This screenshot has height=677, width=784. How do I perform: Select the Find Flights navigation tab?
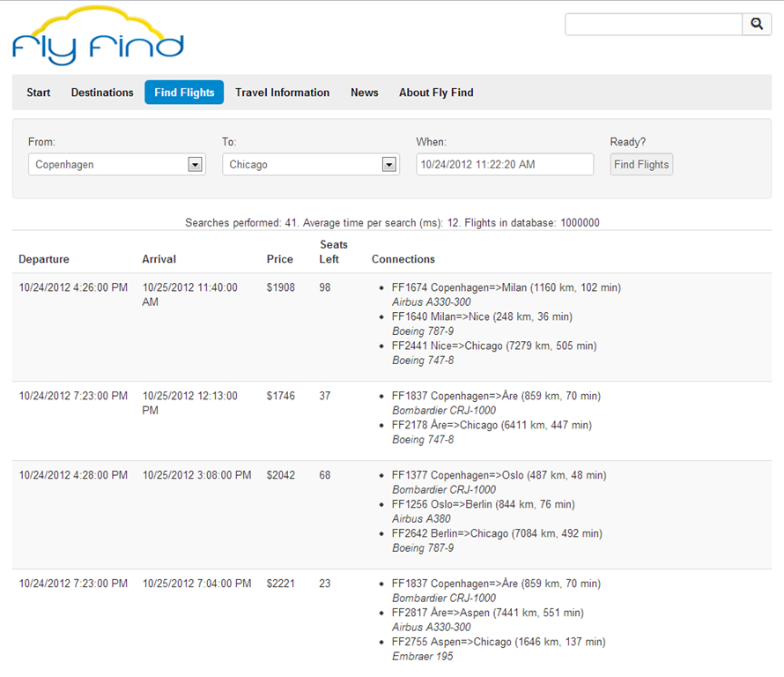point(184,93)
